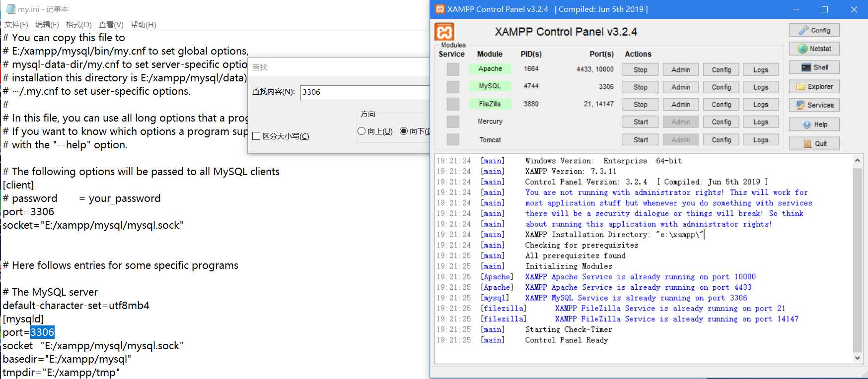View Logs for Apache
The height and width of the screenshot is (379, 868).
[761, 70]
